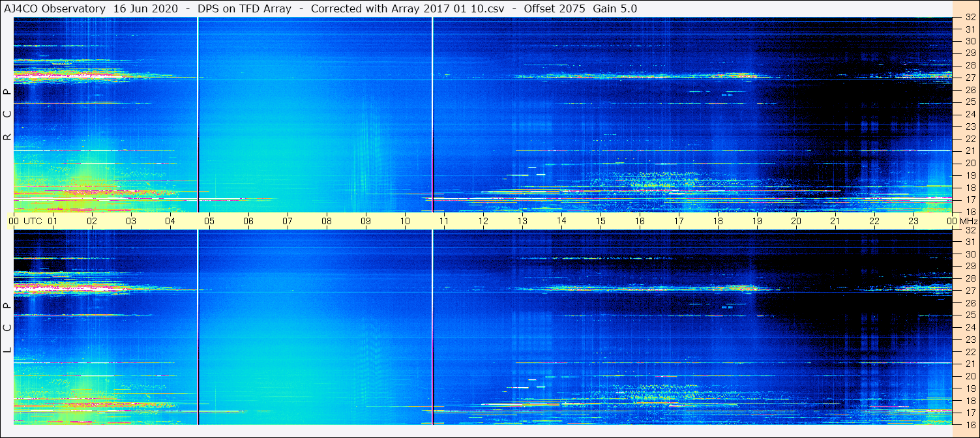Click the '11' hour tick label
Viewport: 980px width, 438px height.
coord(444,221)
